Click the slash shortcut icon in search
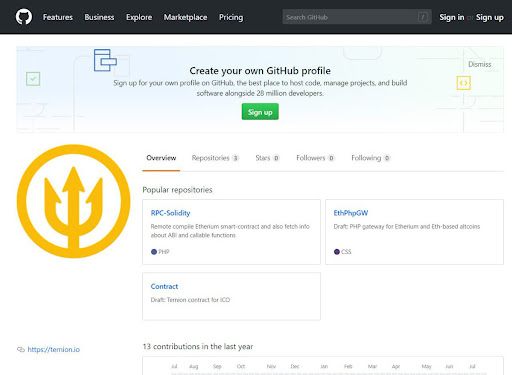The width and height of the screenshot is (512, 375). pos(423,17)
